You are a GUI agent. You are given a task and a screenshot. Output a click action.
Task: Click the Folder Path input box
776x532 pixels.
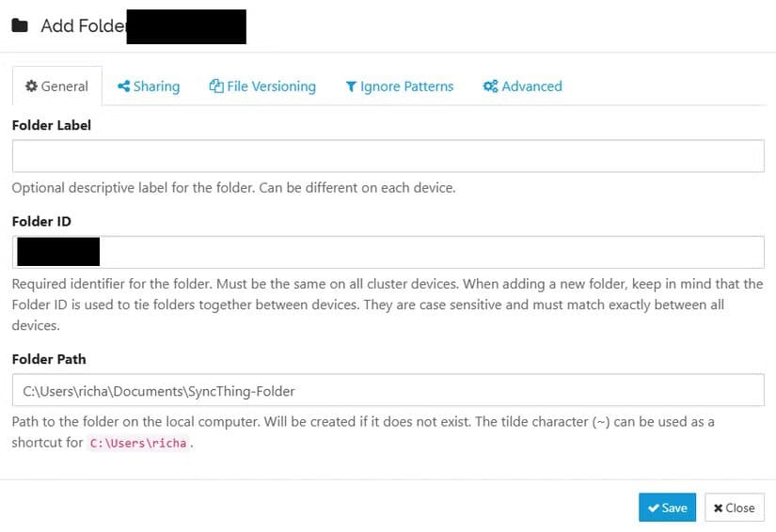tap(388, 390)
